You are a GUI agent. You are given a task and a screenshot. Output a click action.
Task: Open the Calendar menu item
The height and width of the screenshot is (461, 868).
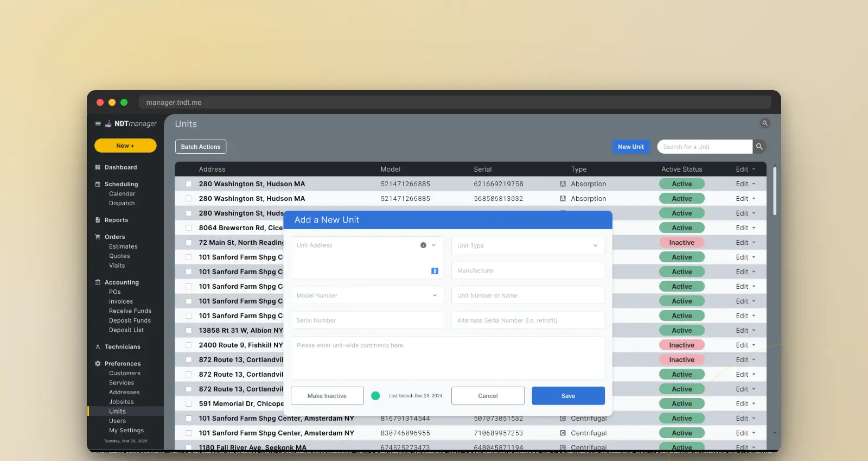click(x=122, y=194)
